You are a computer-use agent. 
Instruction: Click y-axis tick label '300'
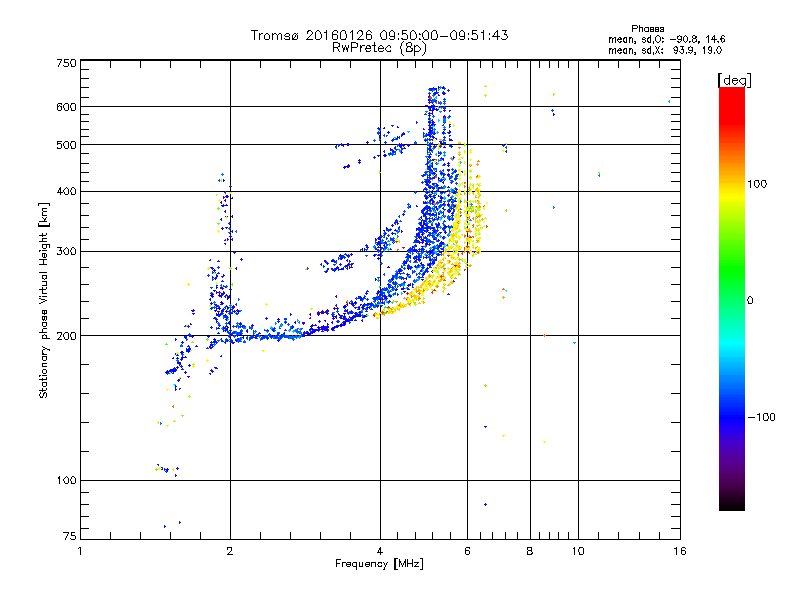pyautogui.click(x=66, y=251)
